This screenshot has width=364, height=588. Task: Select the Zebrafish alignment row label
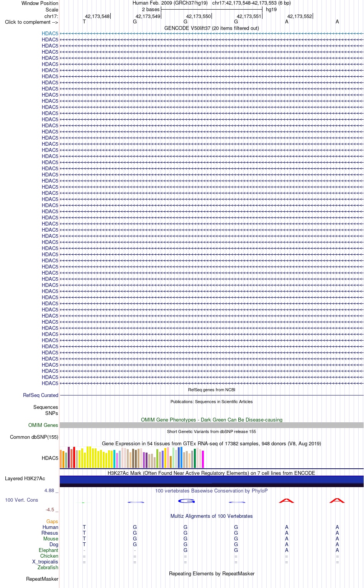tap(48, 567)
